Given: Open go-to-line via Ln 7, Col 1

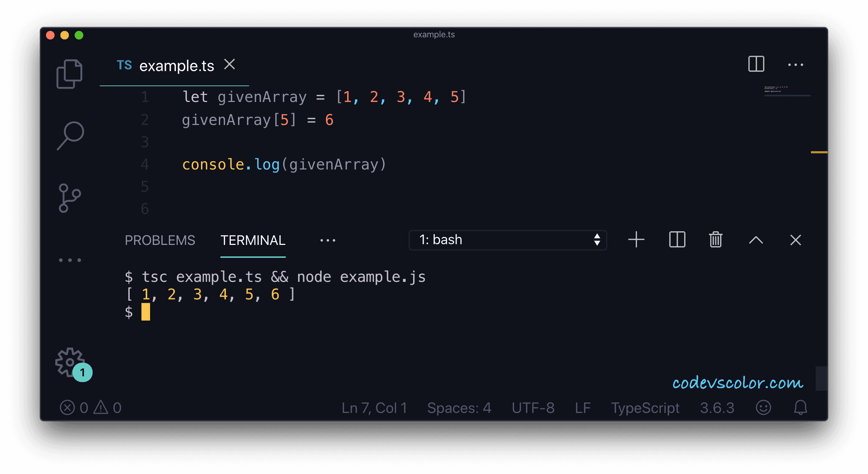Looking at the screenshot, I should [x=374, y=408].
